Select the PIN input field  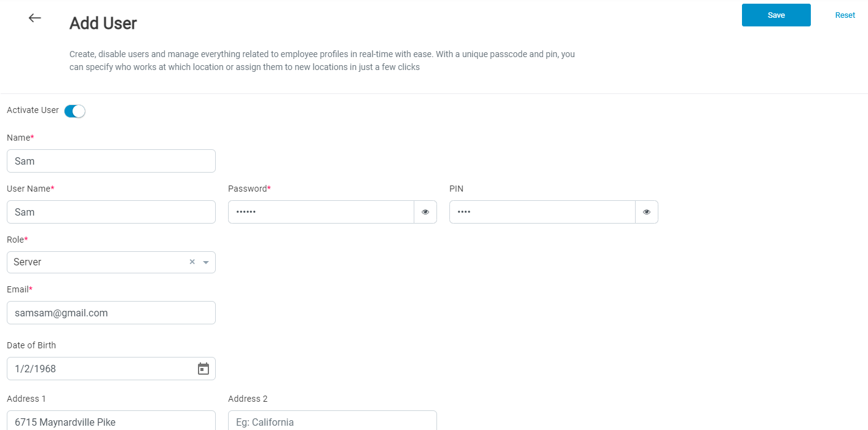(542, 212)
